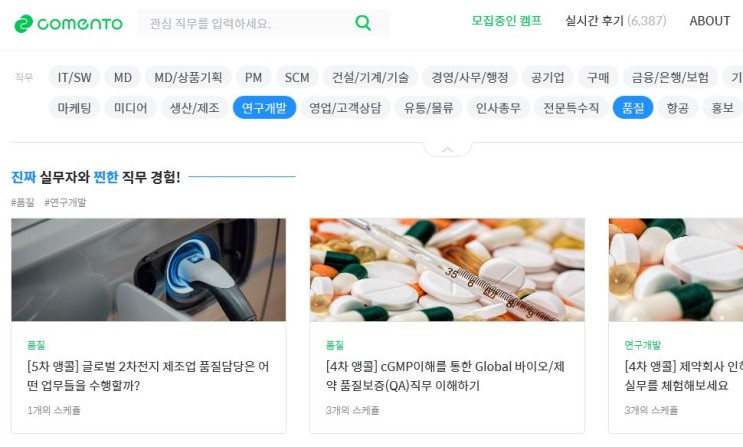
Task: Open the 제약회사 연구개발 camp card
Action: (676, 326)
